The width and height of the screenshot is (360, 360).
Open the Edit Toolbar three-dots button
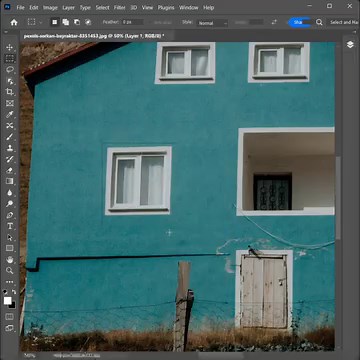tap(10, 282)
